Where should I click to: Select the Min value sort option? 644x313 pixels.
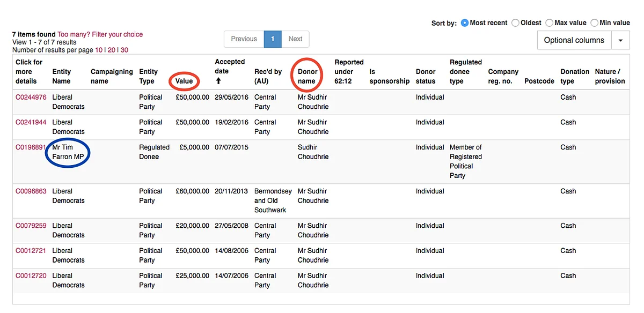pos(594,23)
